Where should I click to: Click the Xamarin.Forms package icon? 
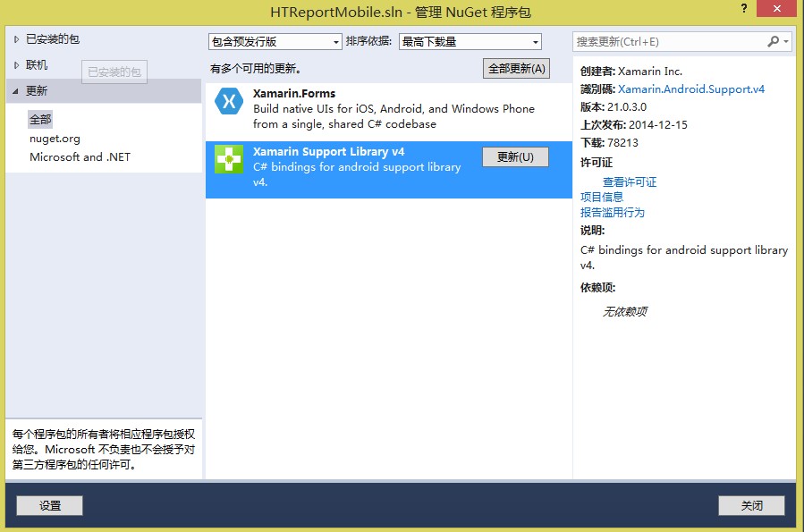tap(229, 102)
